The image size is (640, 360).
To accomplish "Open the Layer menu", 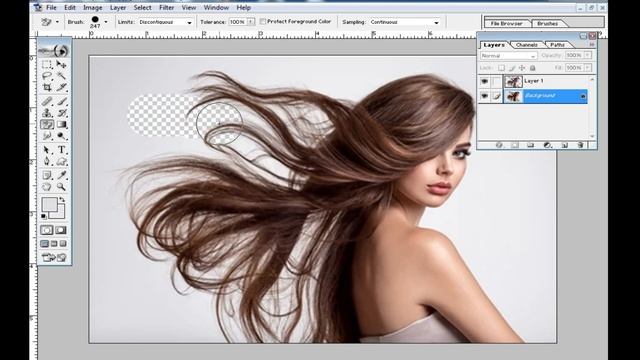I will tap(118, 7).
